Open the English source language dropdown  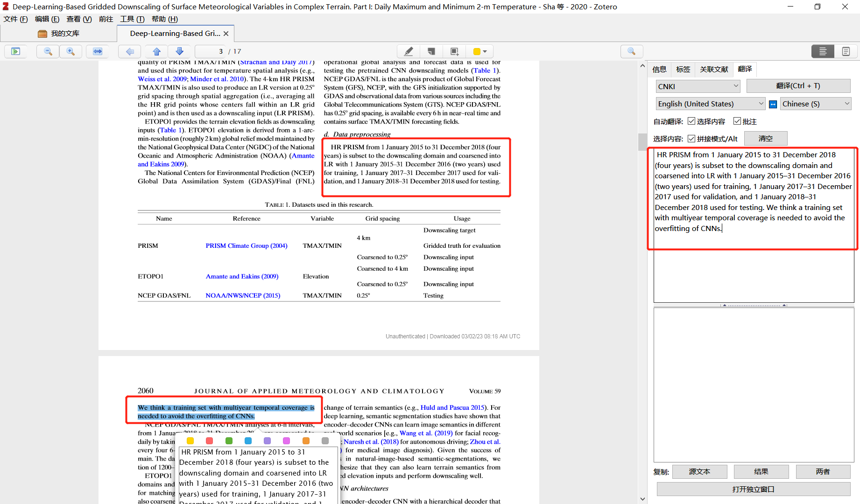click(x=711, y=104)
